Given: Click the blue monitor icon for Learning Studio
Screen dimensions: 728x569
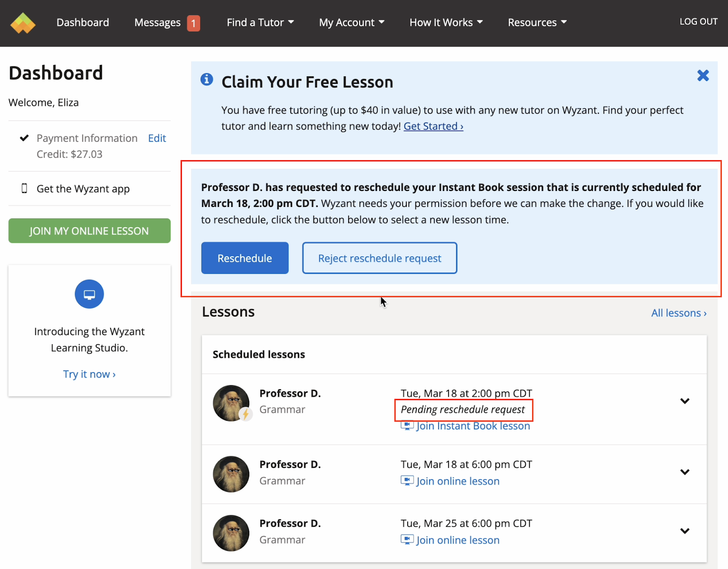Looking at the screenshot, I should [89, 294].
